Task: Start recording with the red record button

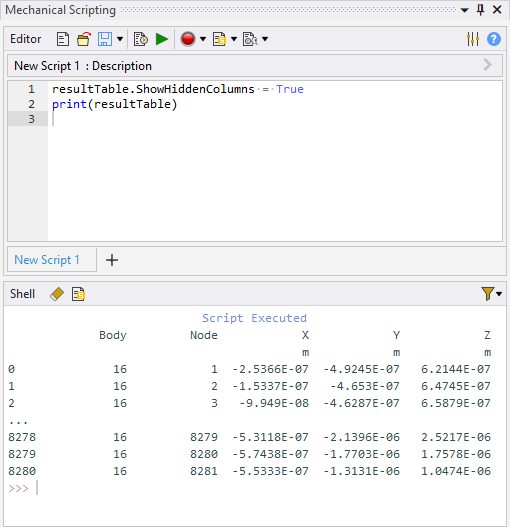Action: (188, 39)
